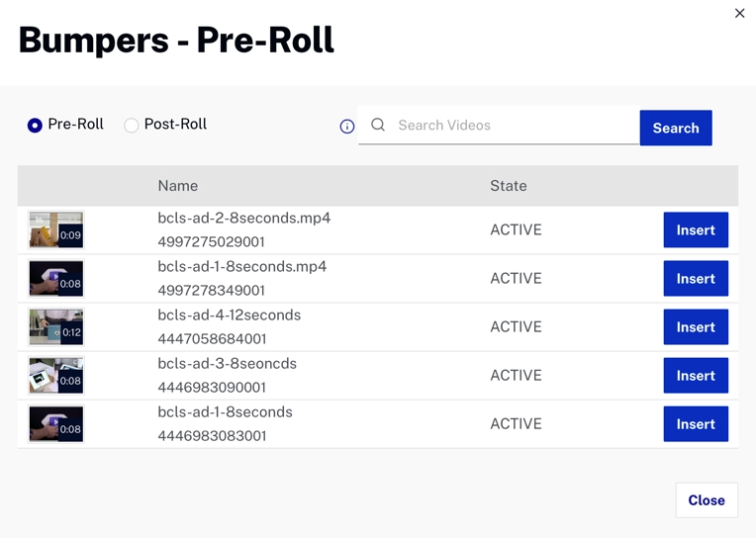The width and height of the screenshot is (756, 538).
Task: Click thumbnail of video 4446983083001
Action: point(56,424)
